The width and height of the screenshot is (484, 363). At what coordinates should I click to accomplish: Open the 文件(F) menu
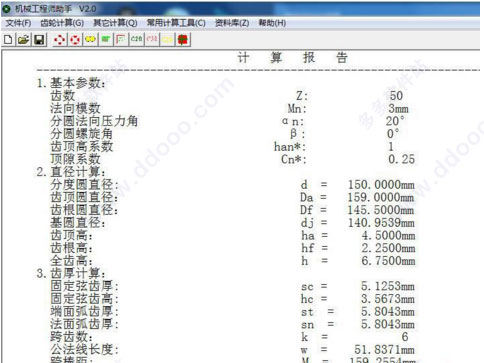point(18,23)
